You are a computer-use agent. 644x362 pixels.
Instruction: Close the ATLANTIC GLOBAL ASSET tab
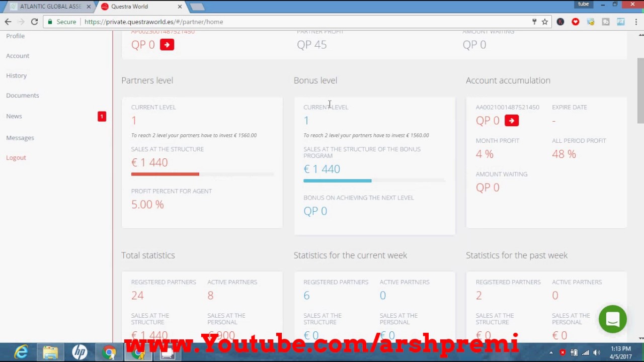click(x=89, y=7)
